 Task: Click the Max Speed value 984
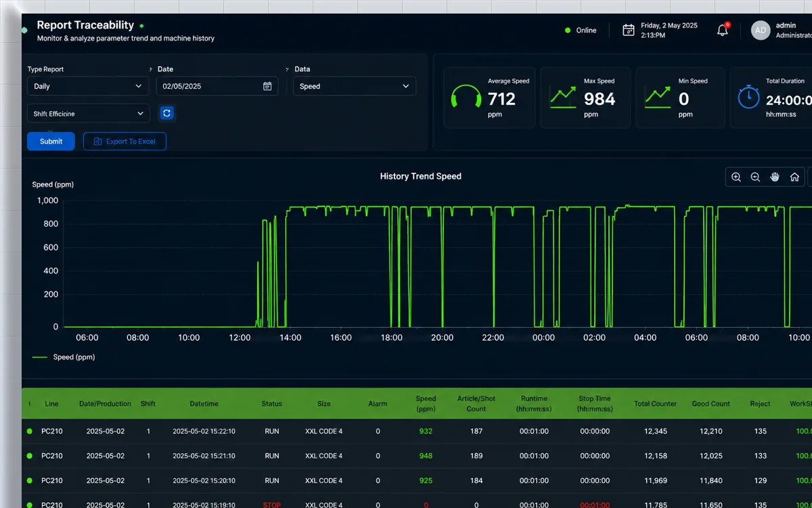coord(600,100)
